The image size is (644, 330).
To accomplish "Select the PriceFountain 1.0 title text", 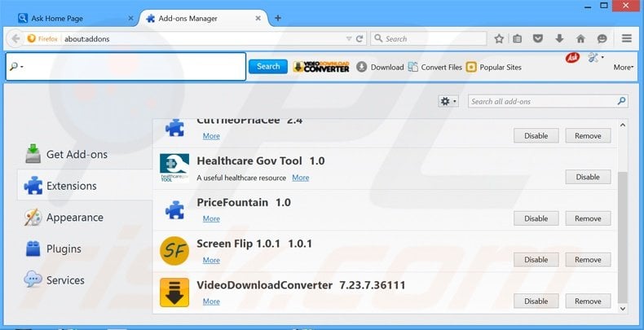I will [244, 202].
